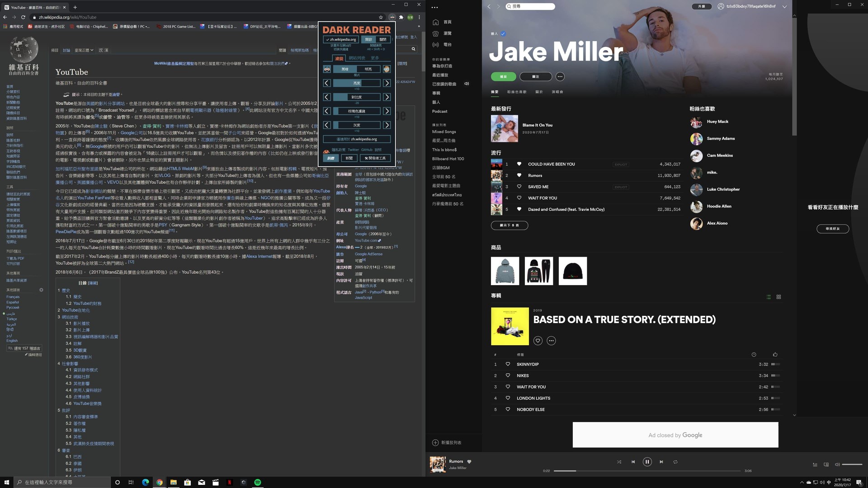Open the connect-to-device icon in Spotify
The width and height of the screenshot is (868, 488).
pyautogui.click(x=826, y=465)
